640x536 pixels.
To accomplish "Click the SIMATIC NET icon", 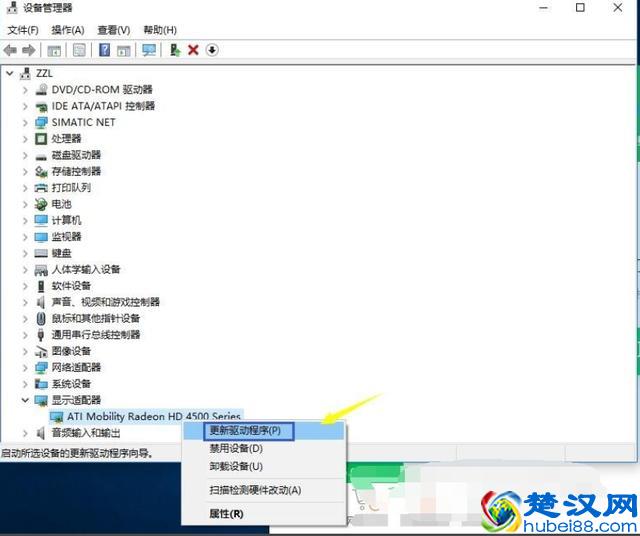I will coord(41,122).
